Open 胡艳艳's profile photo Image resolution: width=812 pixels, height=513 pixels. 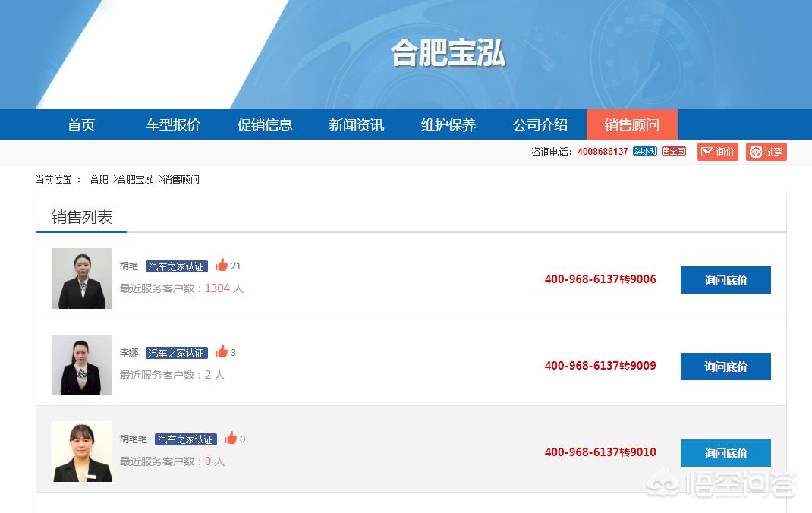click(82, 452)
